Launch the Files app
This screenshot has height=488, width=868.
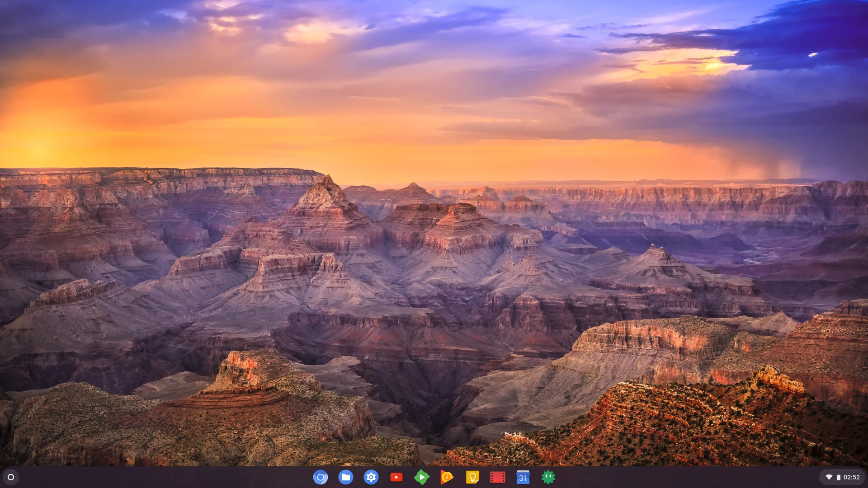coord(346,477)
